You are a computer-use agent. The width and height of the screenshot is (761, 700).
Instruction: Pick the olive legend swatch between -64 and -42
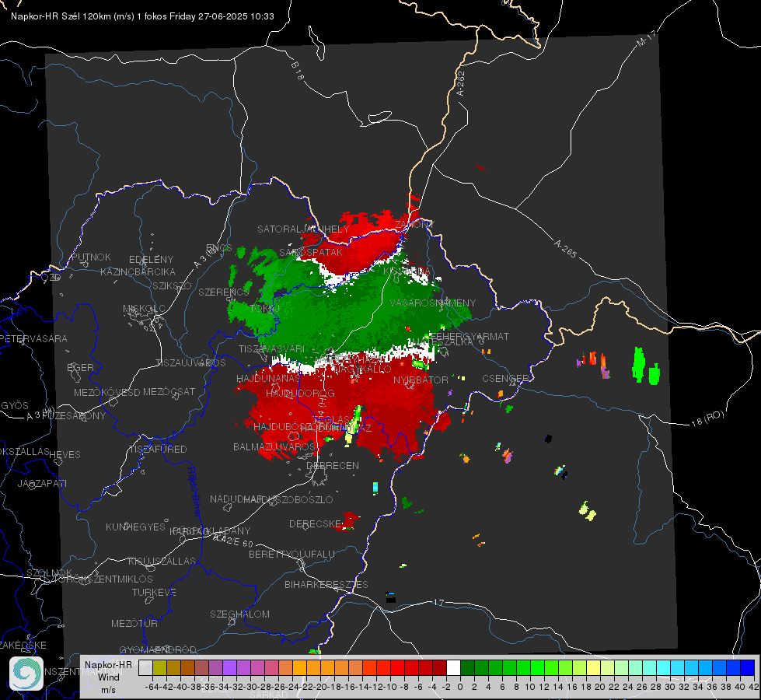(159, 667)
